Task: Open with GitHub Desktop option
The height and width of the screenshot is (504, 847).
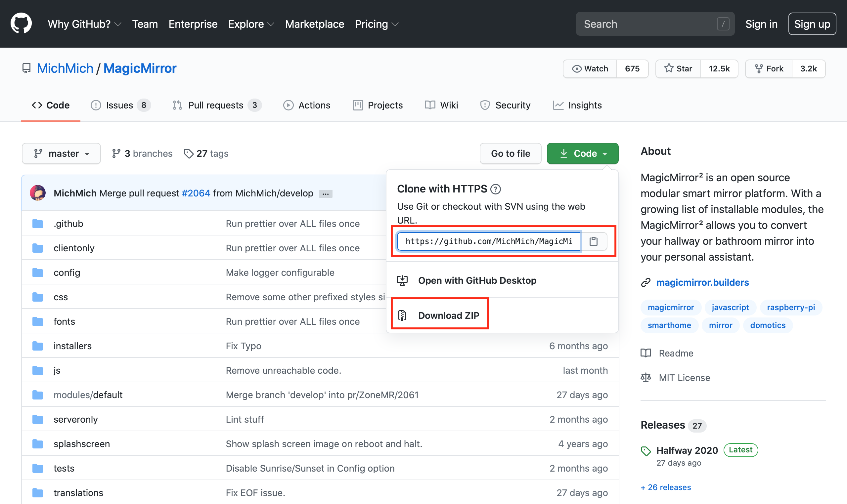Action: coord(477,280)
